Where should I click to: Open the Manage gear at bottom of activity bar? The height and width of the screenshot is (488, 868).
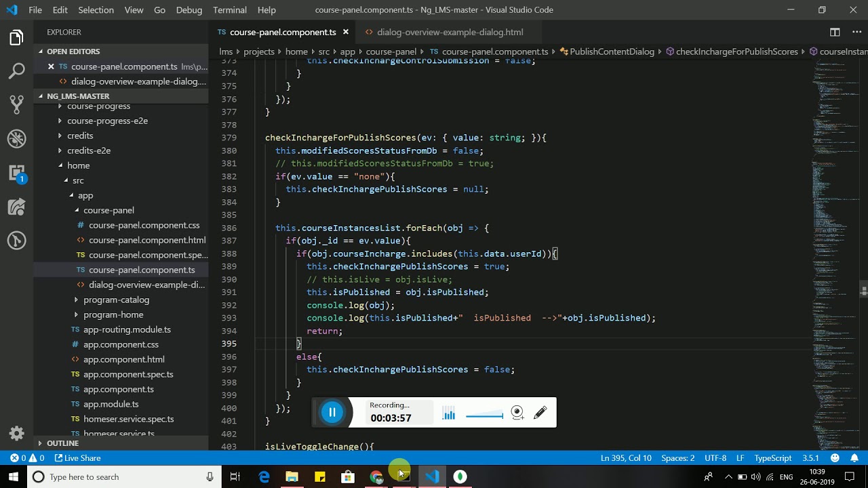tap(16, 433)
